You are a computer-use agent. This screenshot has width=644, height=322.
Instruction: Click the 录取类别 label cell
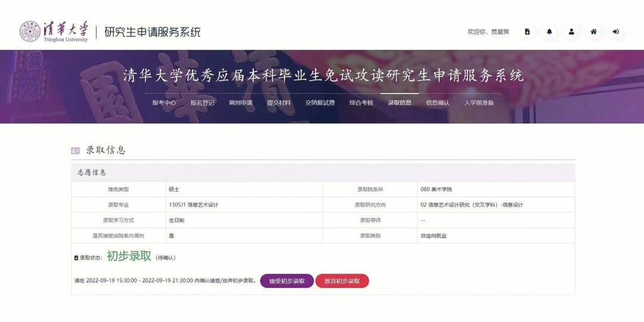point(370,236)
